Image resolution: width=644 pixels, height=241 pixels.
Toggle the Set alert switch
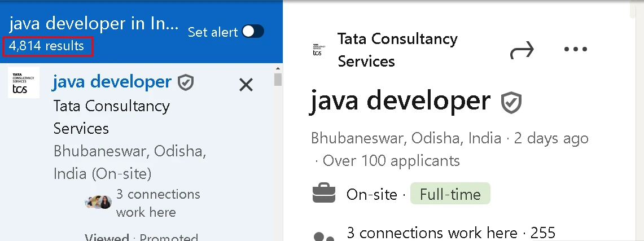coord(253,32)
